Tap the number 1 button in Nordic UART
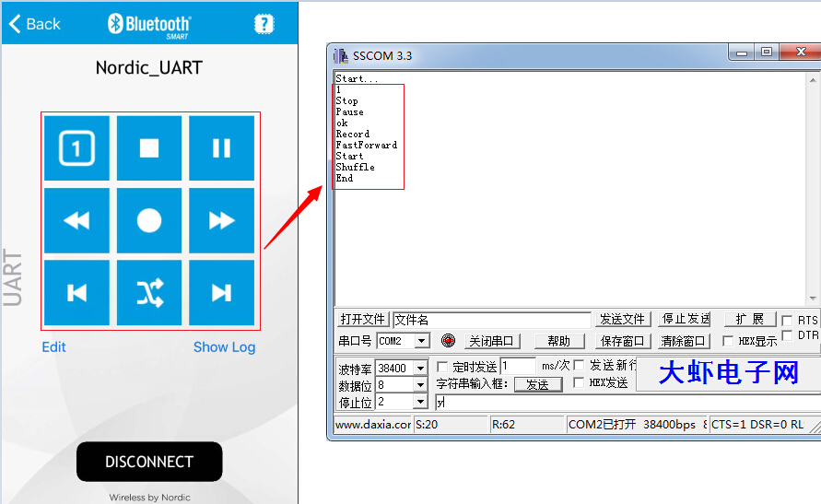The image size is (821, 504). [77, 148]
